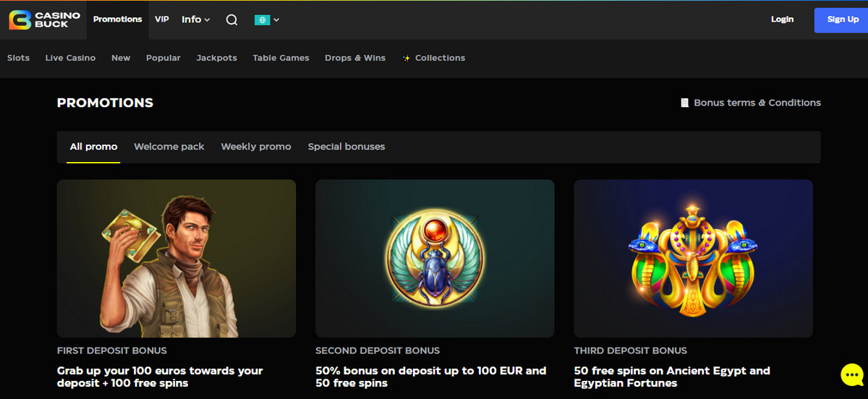Click the FIRST DEPOSIT BONUS label
Image resolution: width=868 pixels, height=399 pixels.
pyautogui.click(x=112, y=351)
